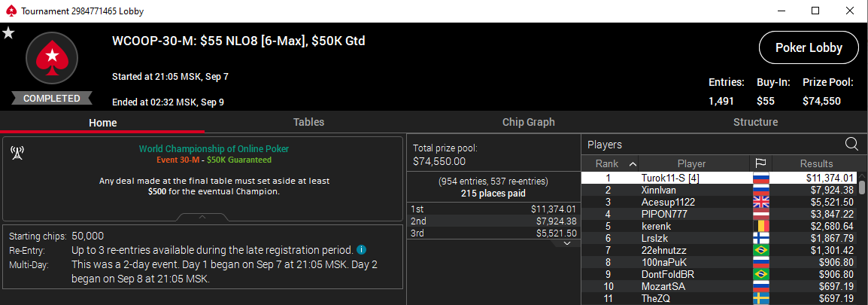Click the Latvian flag beside PIPON777

pyautogui.click(x=761, y=214)
